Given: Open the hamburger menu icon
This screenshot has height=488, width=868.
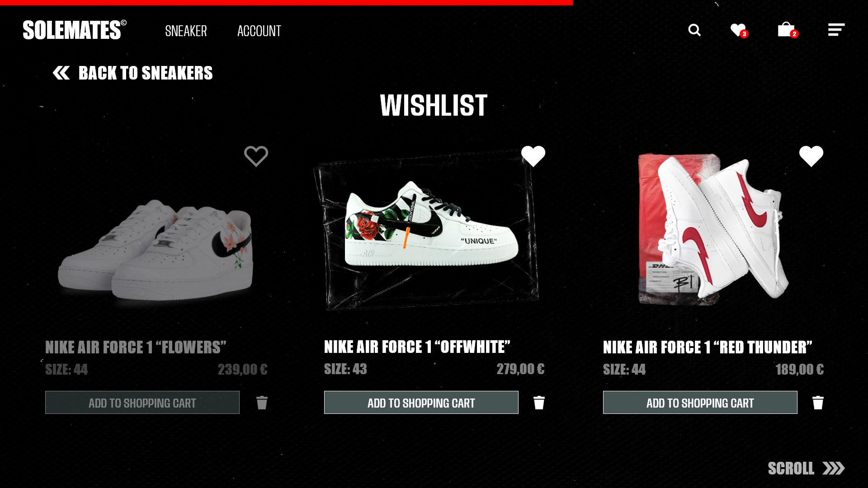Looking at the screenshot, I should click(836, 30).
